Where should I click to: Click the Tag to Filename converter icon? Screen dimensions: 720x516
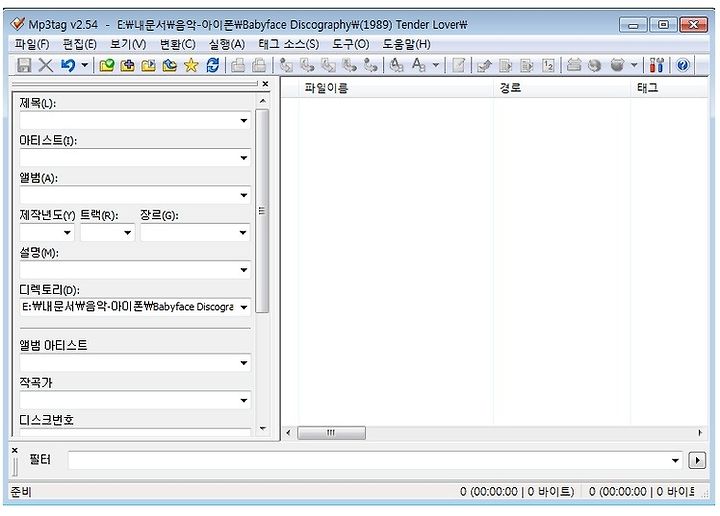tap(286, 65)
